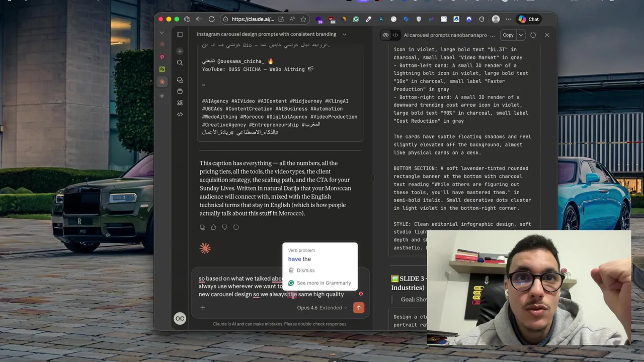644x362 pixels.
Task: Open Chats list icon in Claude sidebar
Action: pyautogui.click(x=180, y=80)
